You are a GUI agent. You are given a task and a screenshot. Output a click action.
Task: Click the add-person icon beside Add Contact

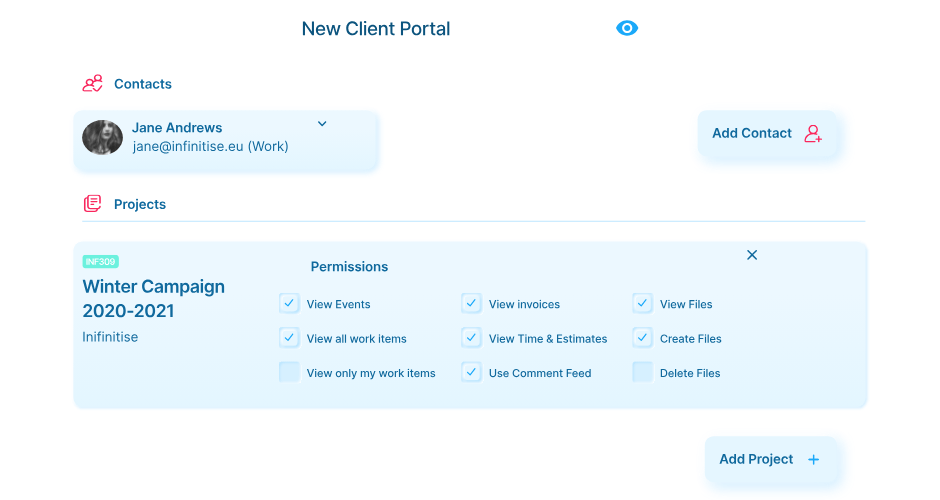813,134
